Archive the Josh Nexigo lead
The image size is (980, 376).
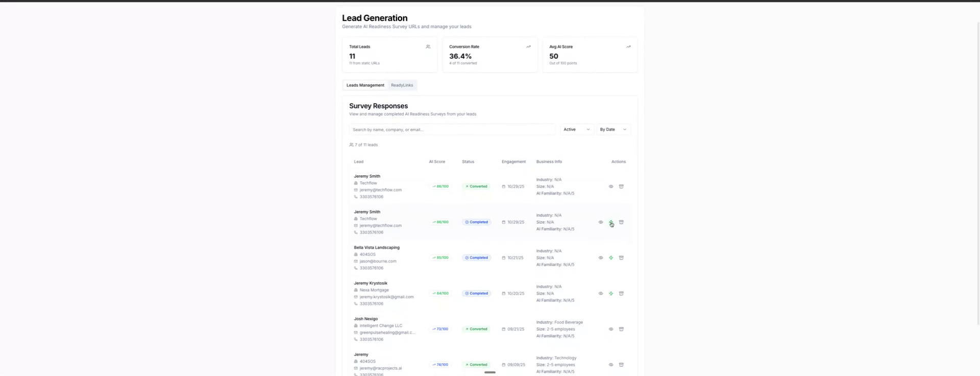(621, 329)
